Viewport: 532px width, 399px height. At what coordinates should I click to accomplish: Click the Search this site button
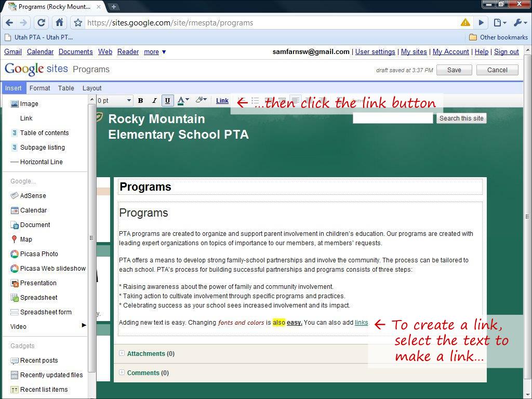click(x=461, y=118)
